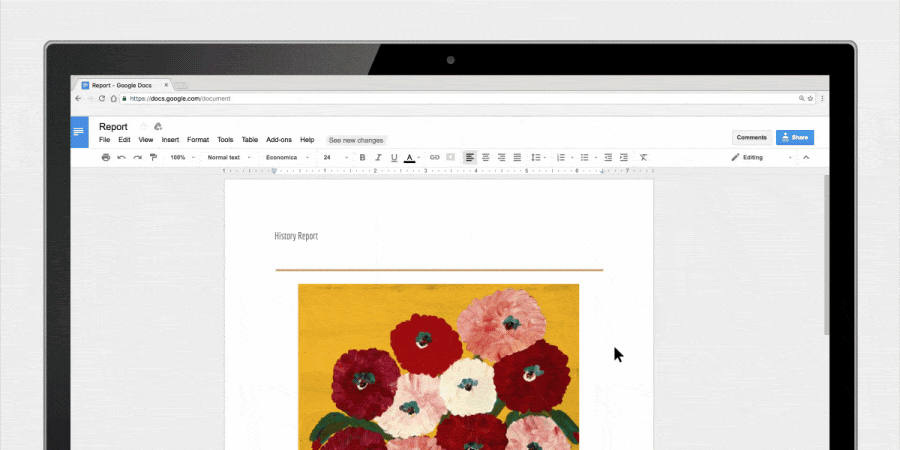Open the Format menu
Viewport: 900px width, 450px height.
click(x=198, y=140)
